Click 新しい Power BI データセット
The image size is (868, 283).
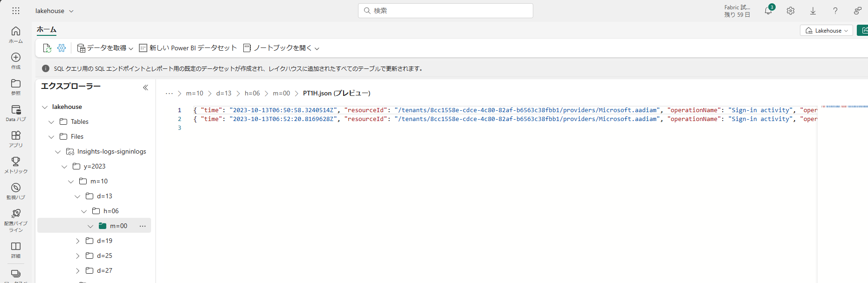pos(188,48)
